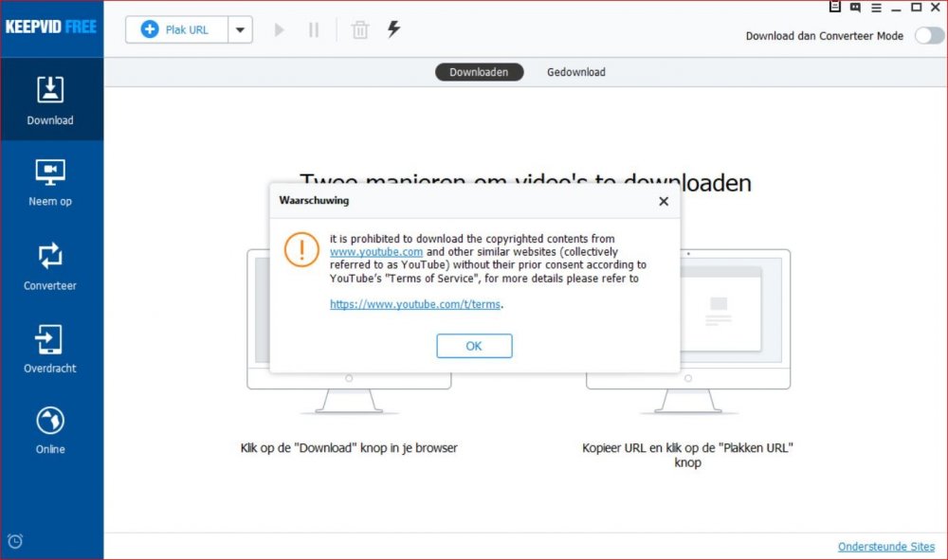Screen dimensions: 948x560
Task: Open the youtube.com/t/terms link
Action: tap(415, 304)
